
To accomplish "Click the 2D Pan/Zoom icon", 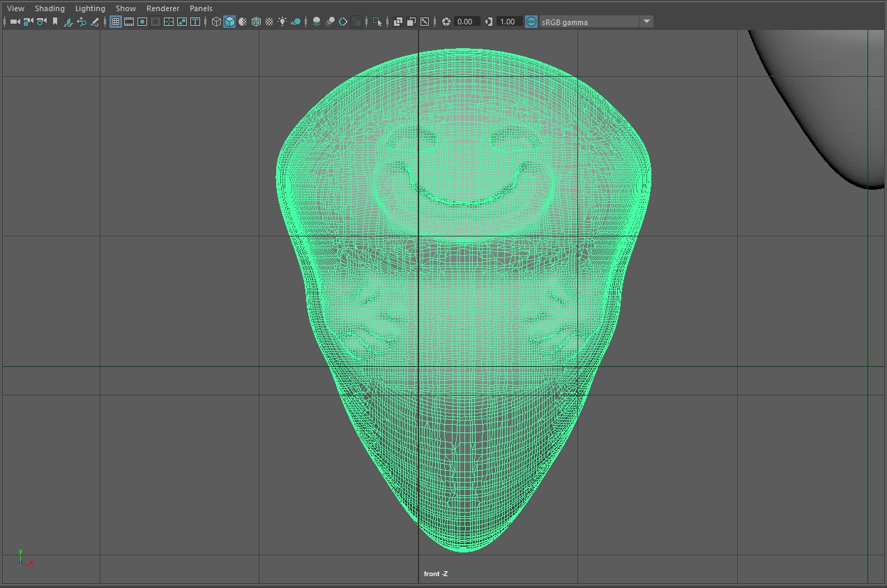I will [82, 22].
